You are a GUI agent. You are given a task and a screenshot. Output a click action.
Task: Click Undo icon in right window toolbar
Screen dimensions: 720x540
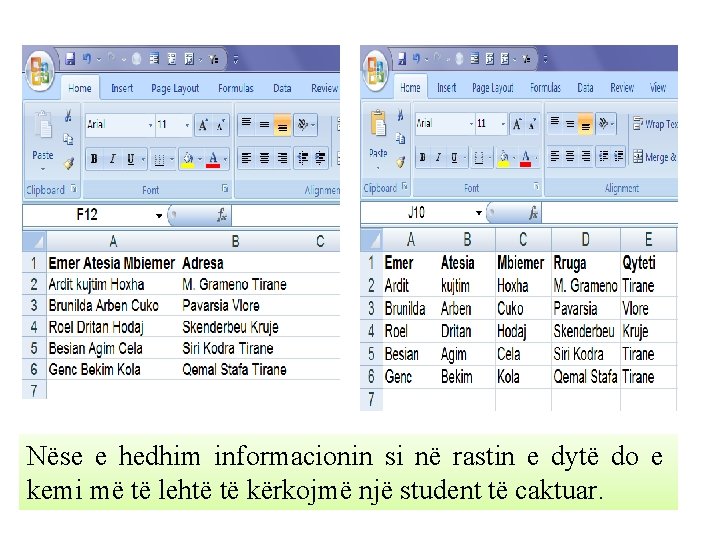(x=416, y=58)
